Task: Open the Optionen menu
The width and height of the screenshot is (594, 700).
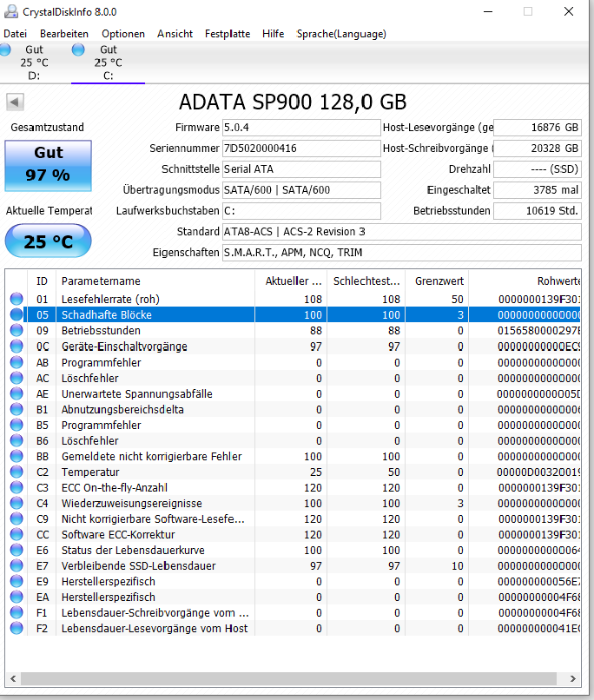Action: [x=123, y=34]
